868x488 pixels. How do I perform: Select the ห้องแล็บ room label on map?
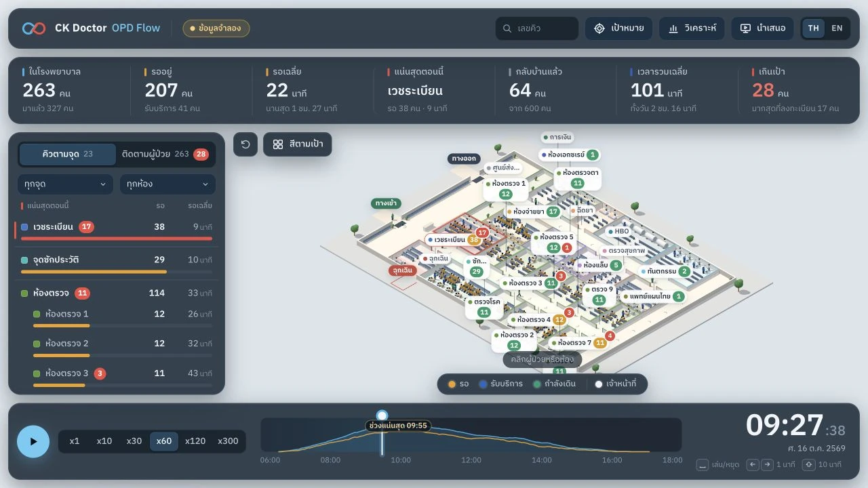click(599, 265)
